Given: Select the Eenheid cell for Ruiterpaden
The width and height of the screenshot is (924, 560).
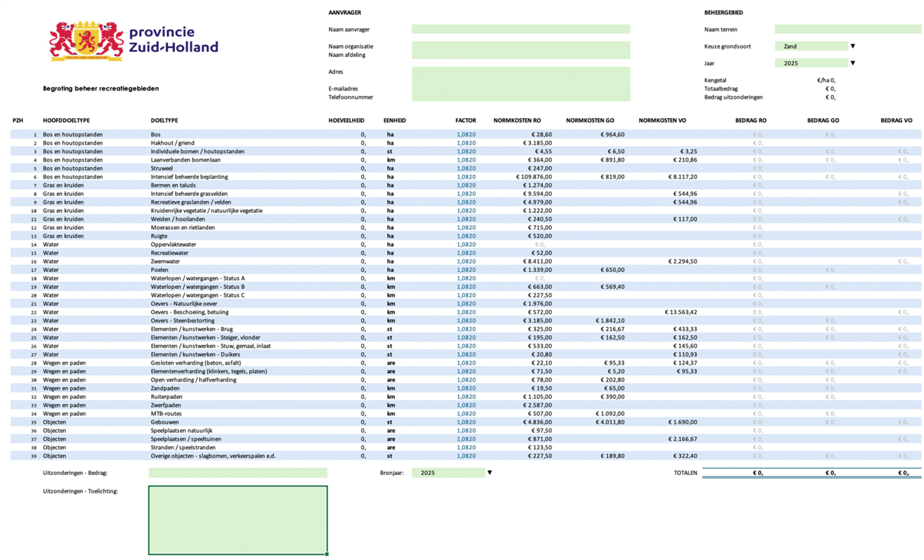Looking at the screenshot, I should pyautogui.click(x=390, y=397).
